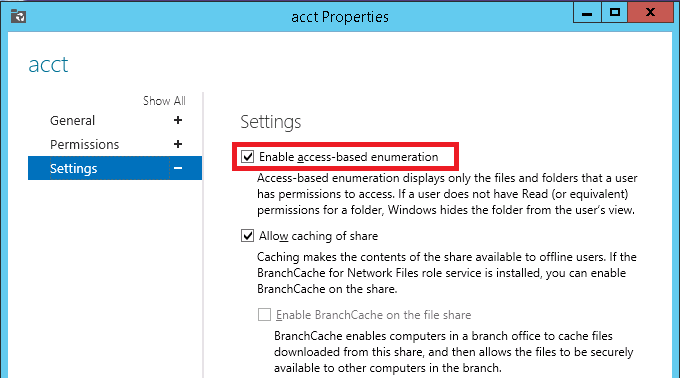Click the Allow caching of share label
The image size is (680, 378).
coord(318,236)
